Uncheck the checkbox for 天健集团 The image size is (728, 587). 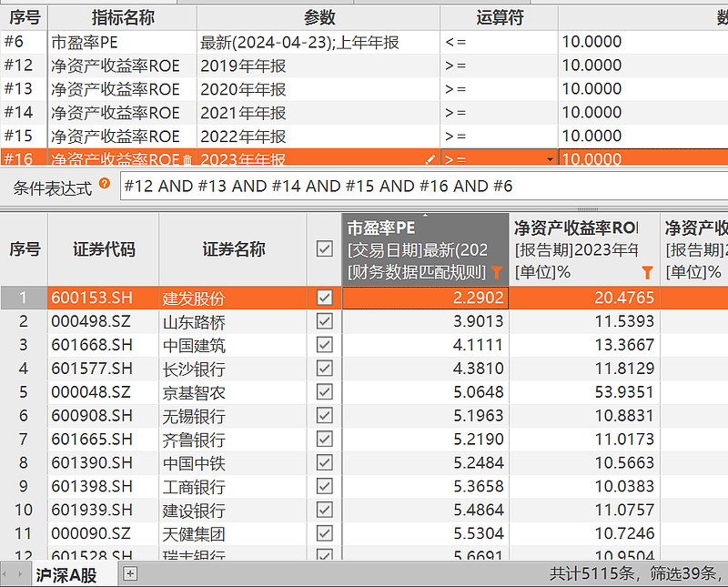(325, 533)
